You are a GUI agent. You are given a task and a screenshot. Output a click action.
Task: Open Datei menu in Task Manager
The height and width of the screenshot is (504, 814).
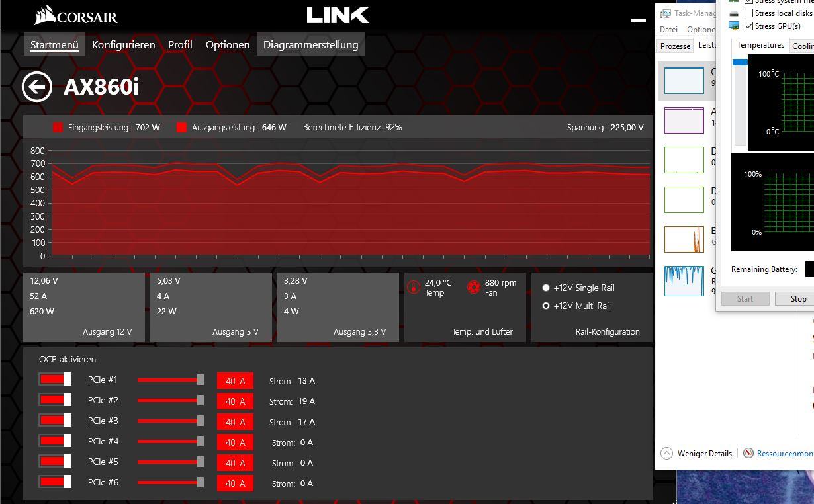point(668,29)
